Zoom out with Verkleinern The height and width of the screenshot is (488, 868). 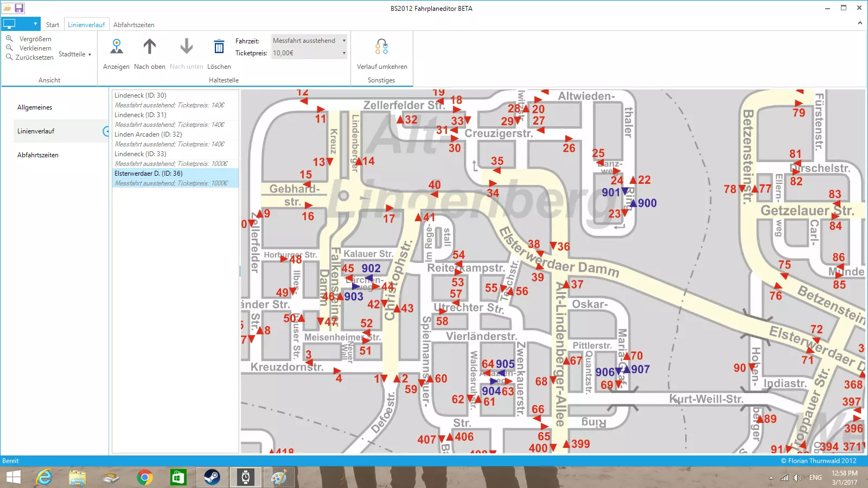click(x=29, y=48)
